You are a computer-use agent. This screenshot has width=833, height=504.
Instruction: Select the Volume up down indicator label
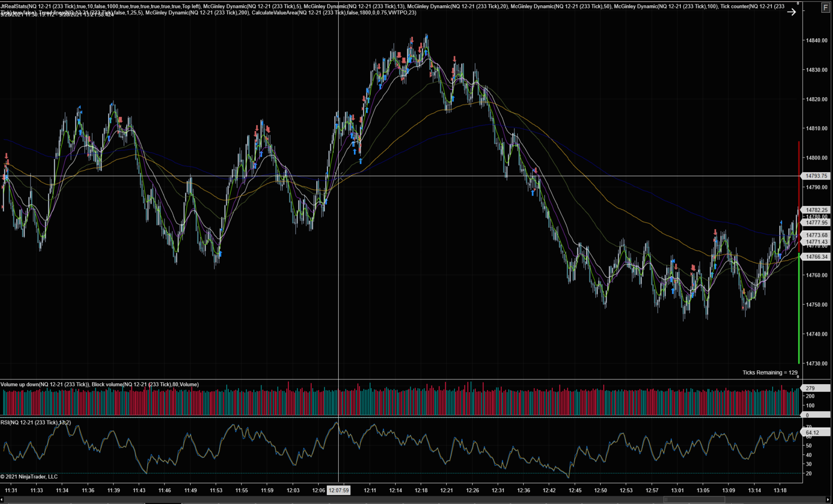45,384
